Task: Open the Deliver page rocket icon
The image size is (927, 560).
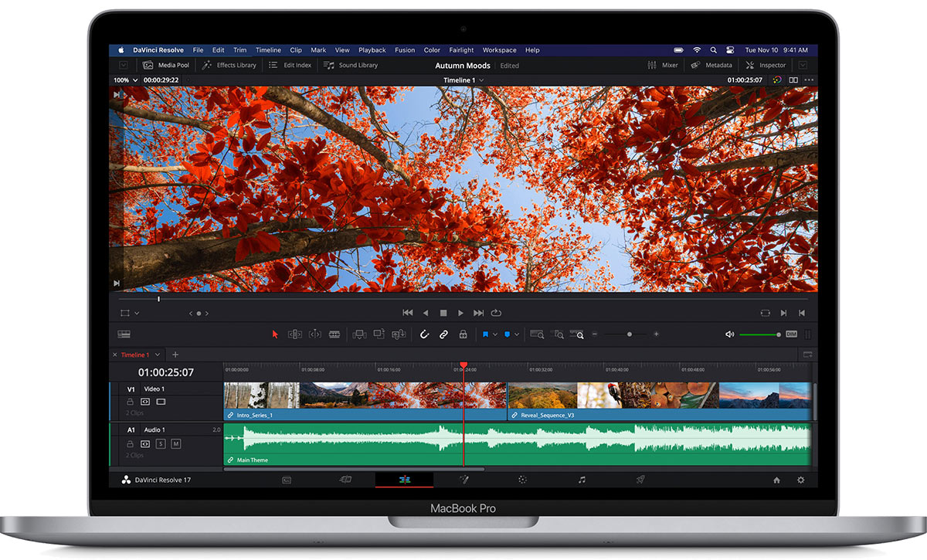Action: tap(640, 480)
